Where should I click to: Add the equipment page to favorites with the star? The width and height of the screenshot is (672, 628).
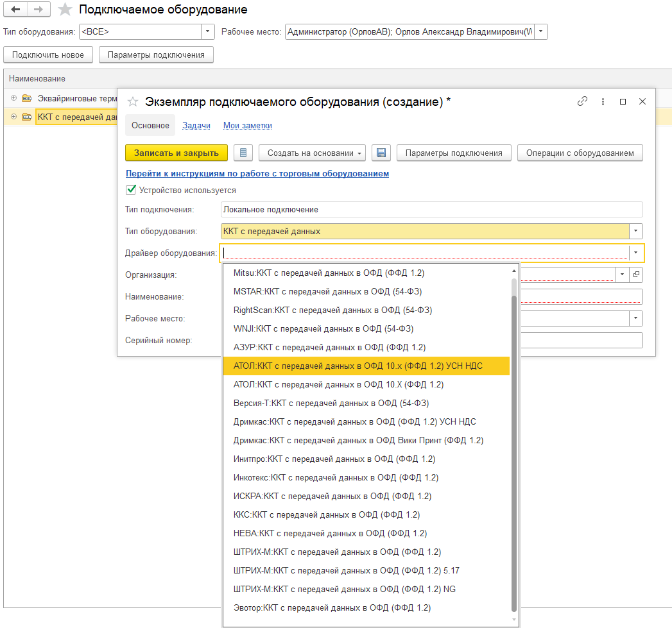coord(65,10)
